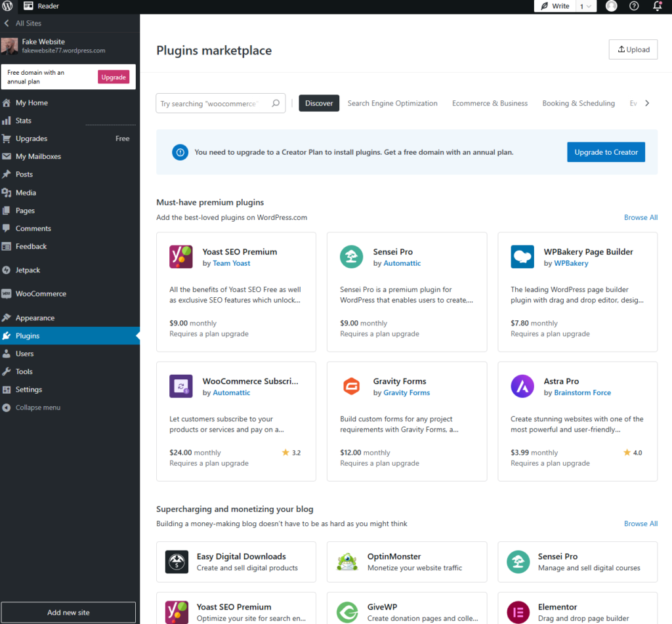Click the Astra Pro plugin icon

coord(522,386)
